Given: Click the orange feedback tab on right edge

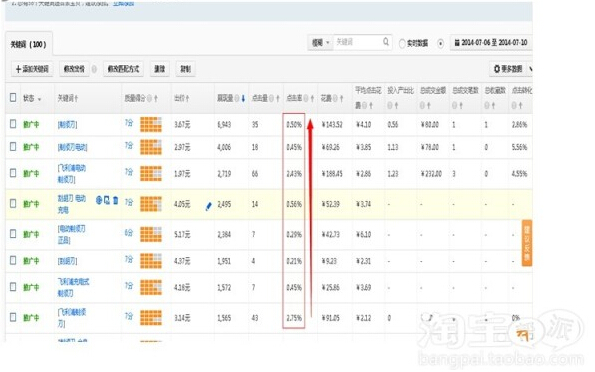Looking at the screenshot, I should point(527,243).
